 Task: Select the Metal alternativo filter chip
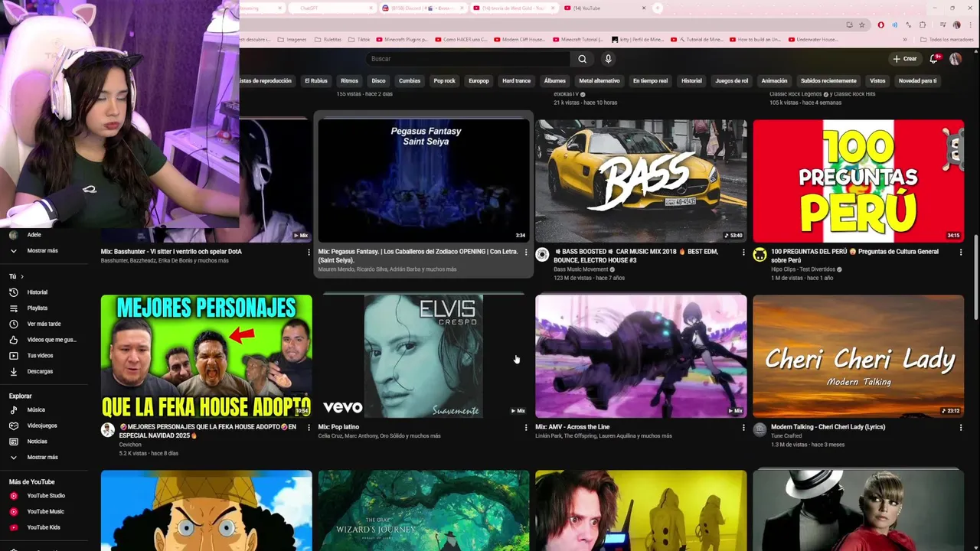(x=599, y=80)
